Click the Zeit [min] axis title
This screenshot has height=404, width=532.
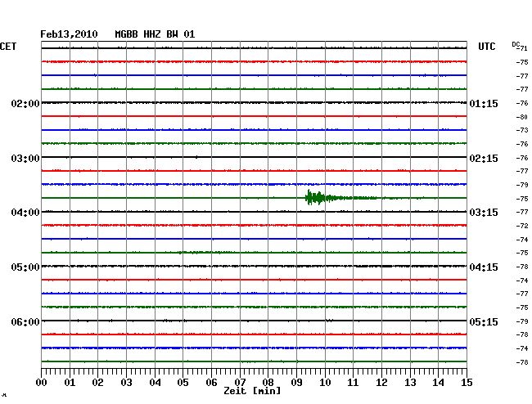click(252, 391)
